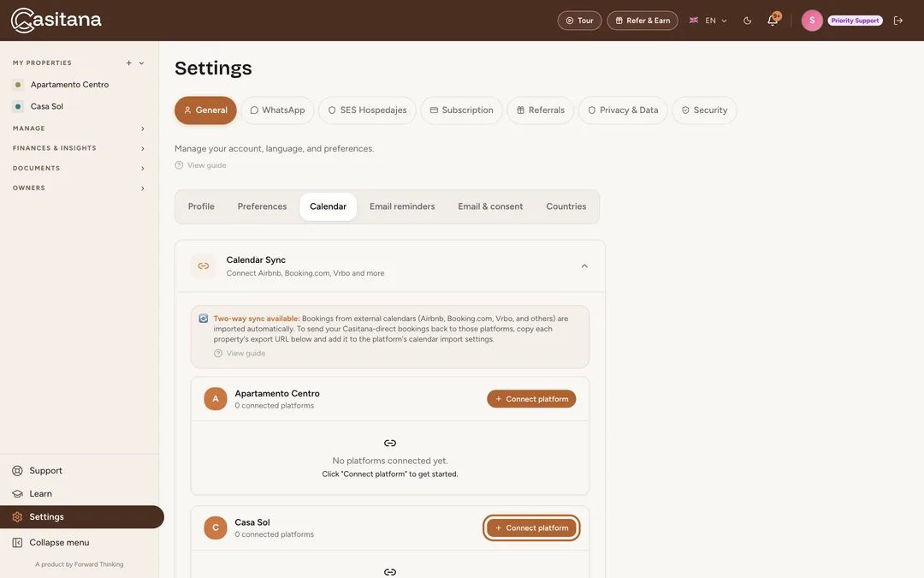The image size is (924, 578).
Task: Select Apartamento Centro in sidebar
Action: click(69, 84)
